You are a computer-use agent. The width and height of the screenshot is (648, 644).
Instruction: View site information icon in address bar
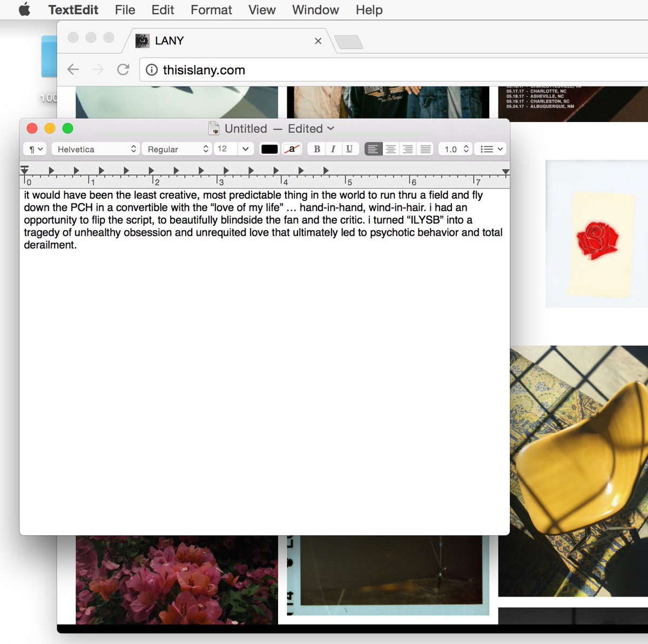click(152, 70)
